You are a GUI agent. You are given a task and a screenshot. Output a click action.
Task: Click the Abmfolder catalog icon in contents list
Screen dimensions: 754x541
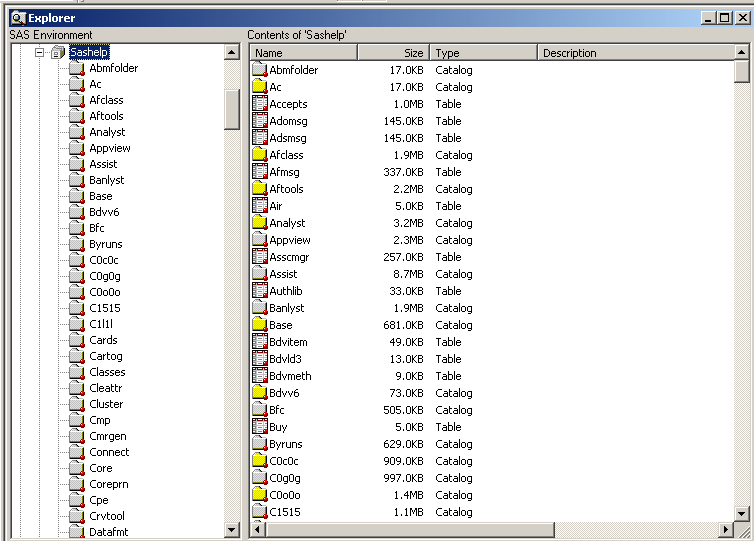pos(260,70)
